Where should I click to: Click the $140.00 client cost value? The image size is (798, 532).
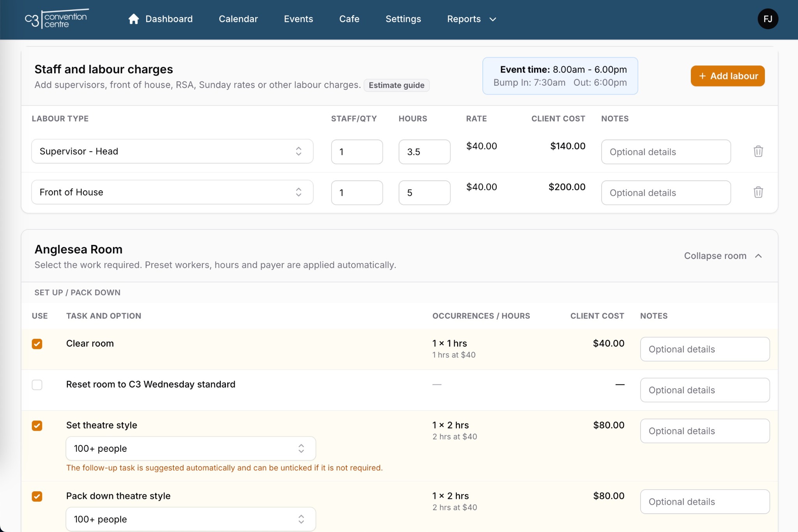pos(568,146)
